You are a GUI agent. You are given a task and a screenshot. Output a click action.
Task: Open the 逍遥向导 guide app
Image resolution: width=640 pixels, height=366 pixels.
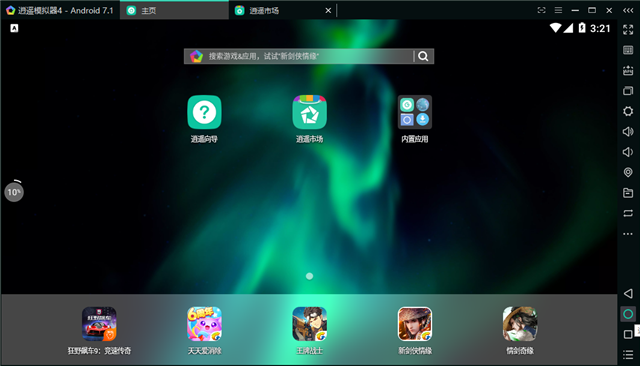[x=204, y=113]
